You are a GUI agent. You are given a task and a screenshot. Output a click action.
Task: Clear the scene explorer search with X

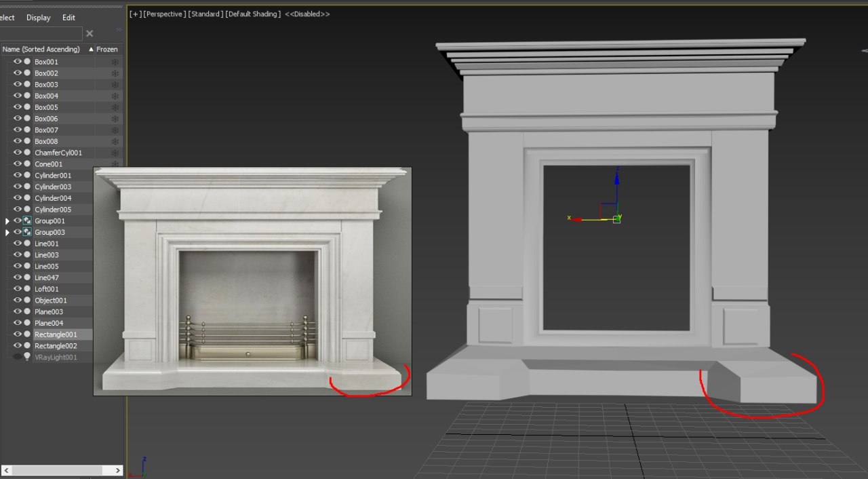tap(90, 33)
